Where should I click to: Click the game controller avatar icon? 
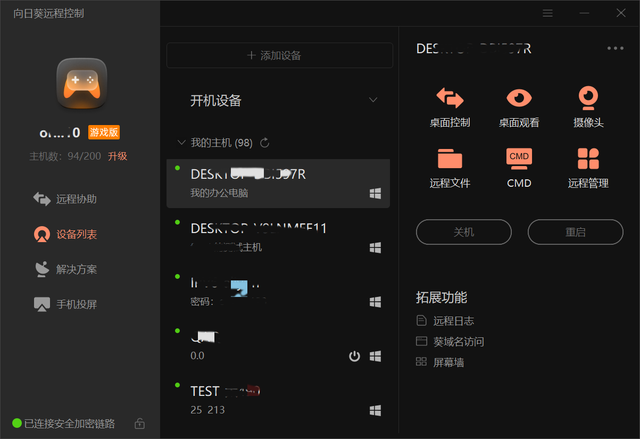[x=82, y=84]
